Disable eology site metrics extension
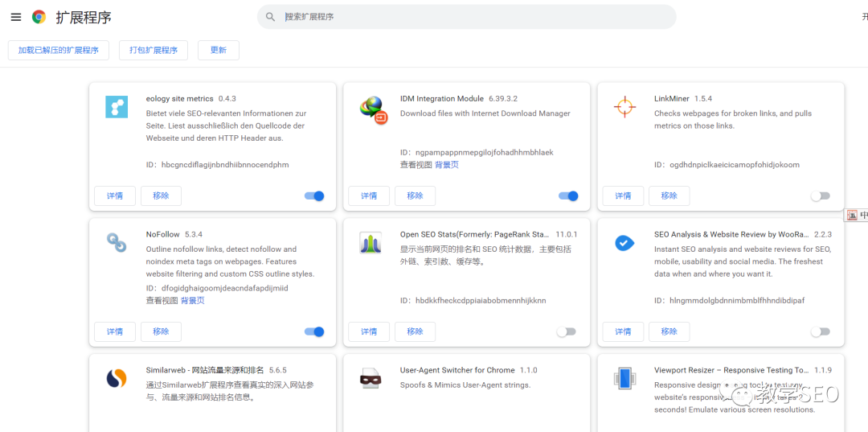The image size is (868, 432). pyautogui.click(x=314, y=195)
